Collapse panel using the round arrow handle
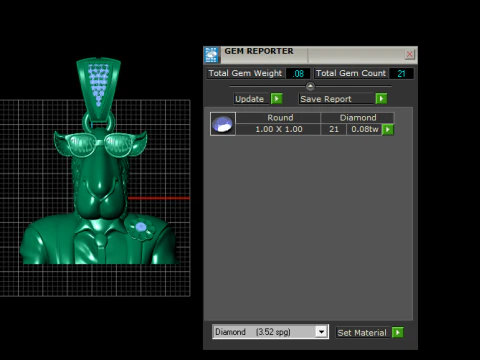480x360 pixels. point(310,87)
